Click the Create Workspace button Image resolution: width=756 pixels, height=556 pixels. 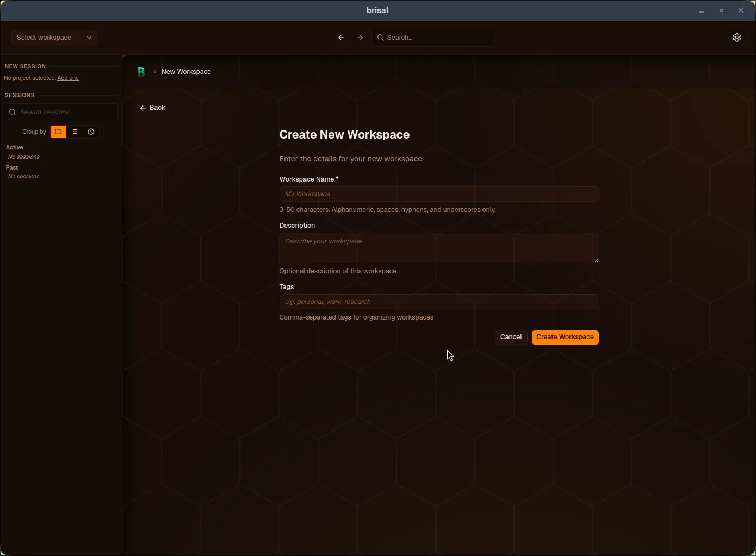click(x=565, y=337)
